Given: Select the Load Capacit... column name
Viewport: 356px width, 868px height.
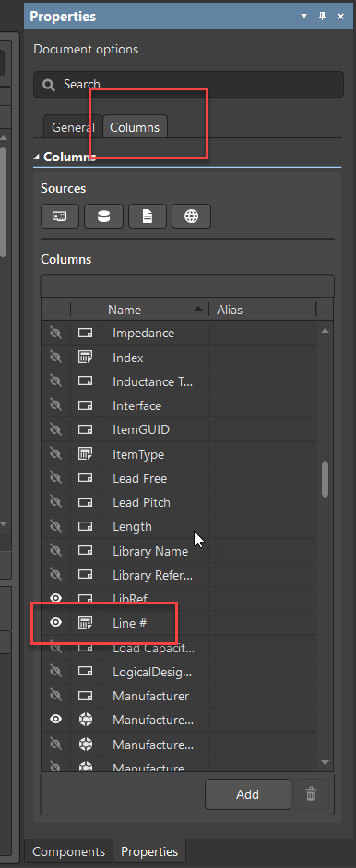Looking at the screenshot, I should pos(153,648).
